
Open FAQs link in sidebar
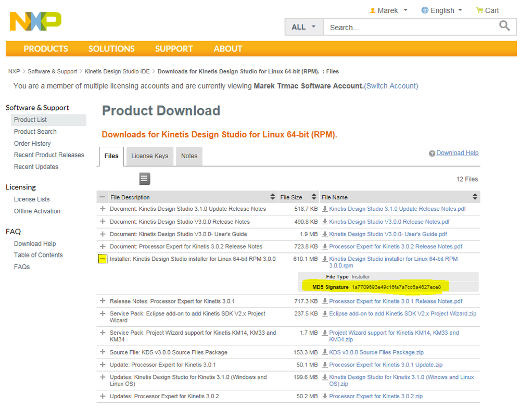pos(22,267)
